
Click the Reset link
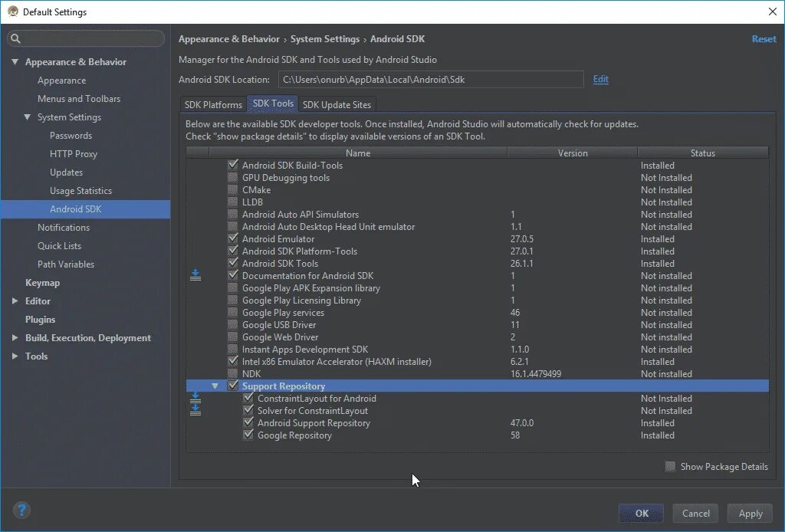click(764, 38)
